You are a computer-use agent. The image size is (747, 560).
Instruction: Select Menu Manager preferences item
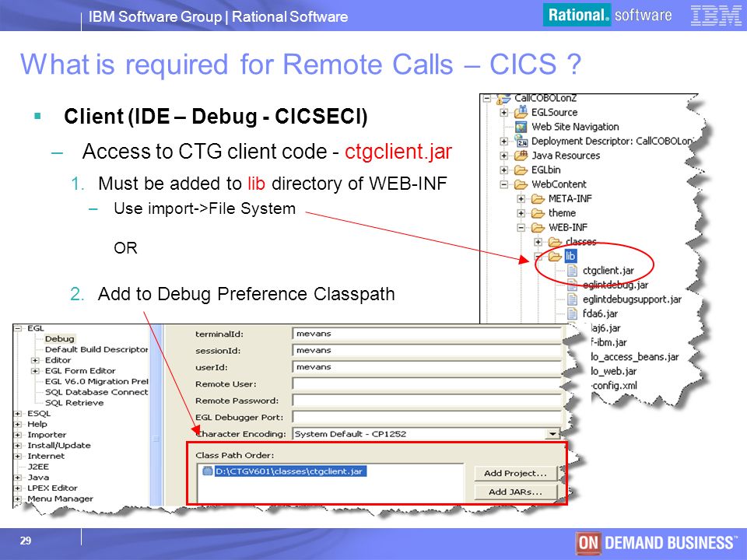click(x=60, y=499)
